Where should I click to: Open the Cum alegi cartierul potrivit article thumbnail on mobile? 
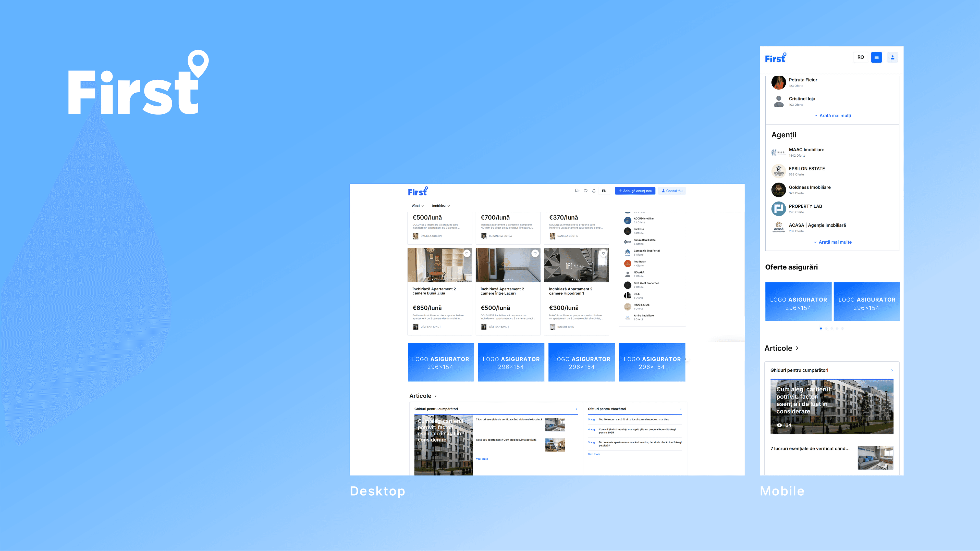(832, 407)
